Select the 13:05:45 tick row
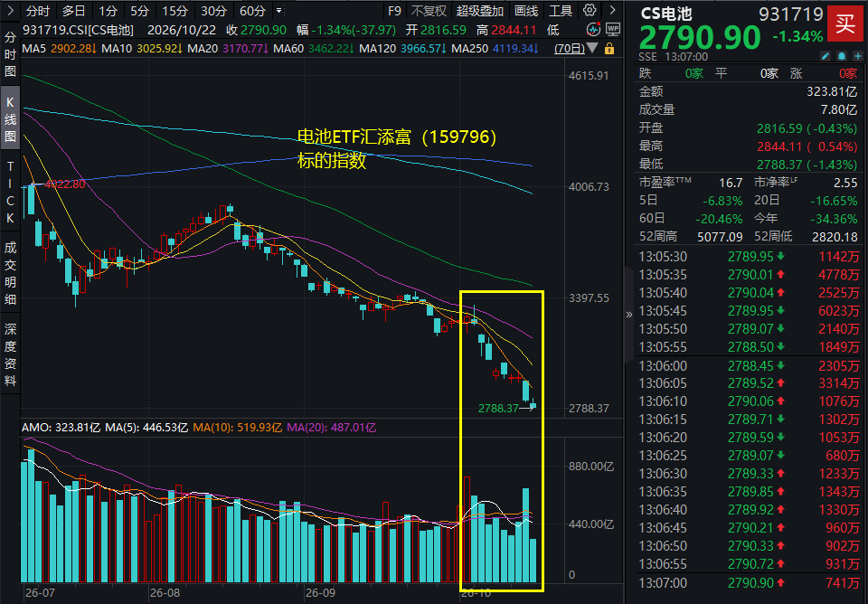This screenshot has width=868, height=604. pyautogui.click(x=749, y=310)
